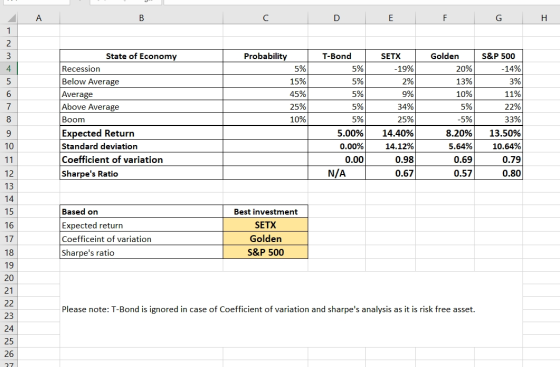The height and width of the screenshot is (367, 560).
Task: Click the 'Coefficient of variation' label cell
Action: (x=141, y=160)
